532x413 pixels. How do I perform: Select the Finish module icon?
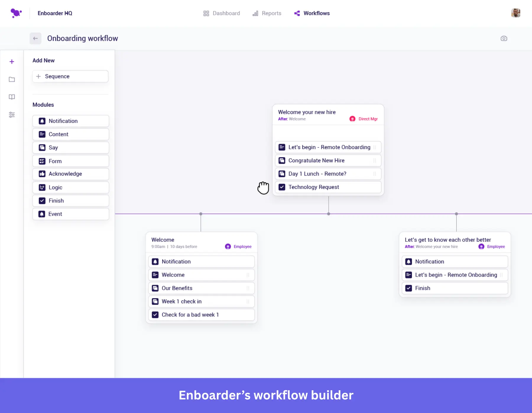tap(42, 201)
